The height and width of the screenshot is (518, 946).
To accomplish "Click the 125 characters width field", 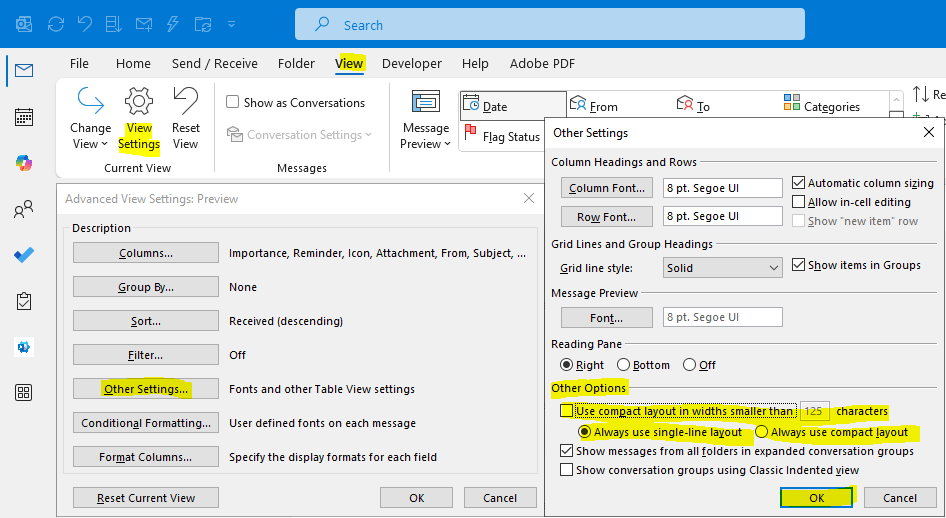I will tap(814, 411).
